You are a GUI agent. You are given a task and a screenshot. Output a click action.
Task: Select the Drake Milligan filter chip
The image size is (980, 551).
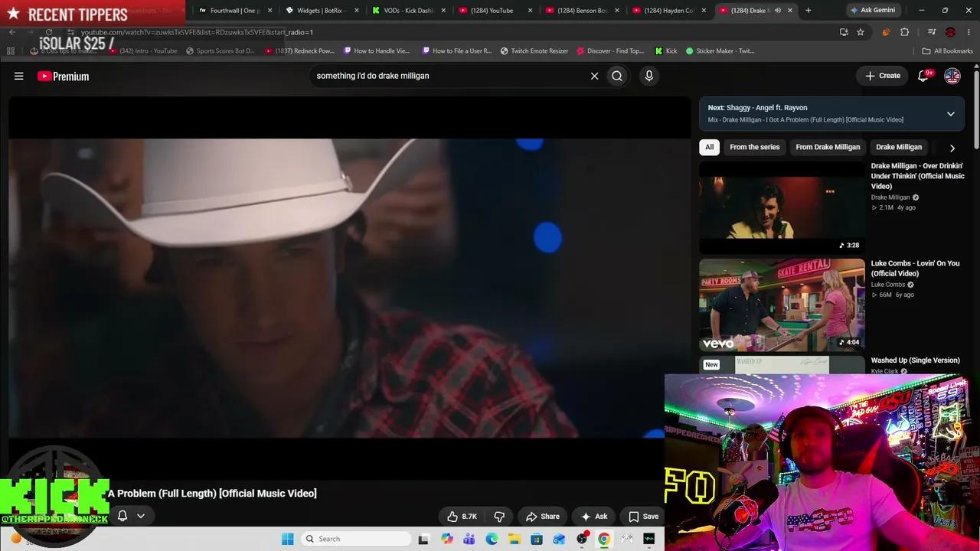tap(899, 147)
